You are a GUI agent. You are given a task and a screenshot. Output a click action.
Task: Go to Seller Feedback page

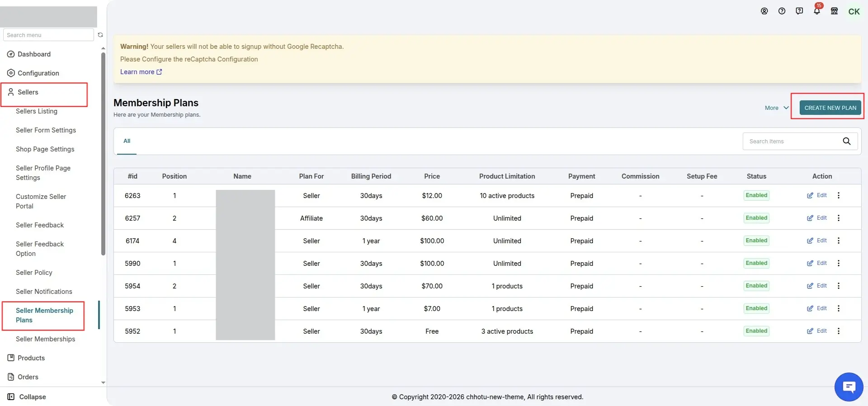coord(40,225)
